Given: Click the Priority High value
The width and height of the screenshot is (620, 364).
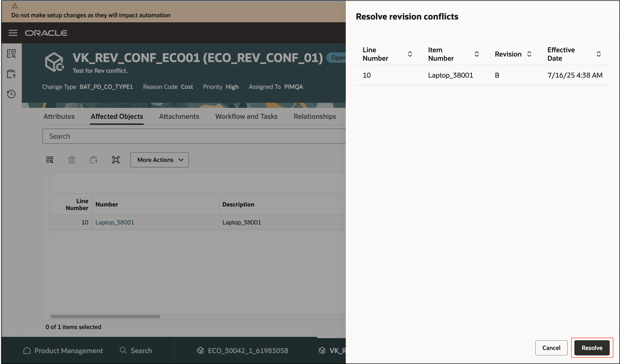Looking at the screenshot, I should tap(232, 87).
